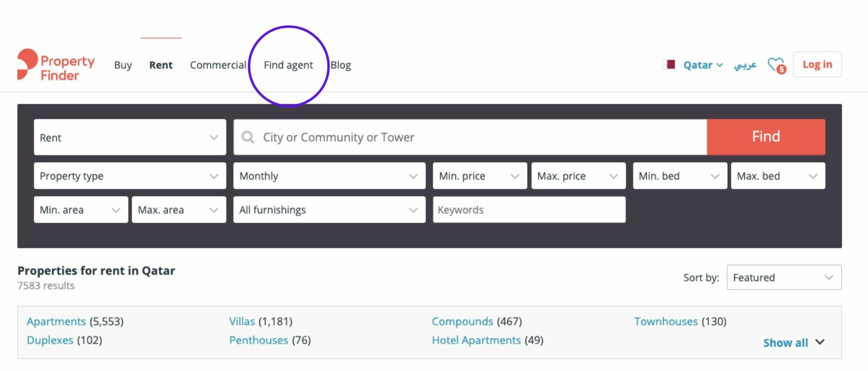Open the Min. price dropdown

479,176
